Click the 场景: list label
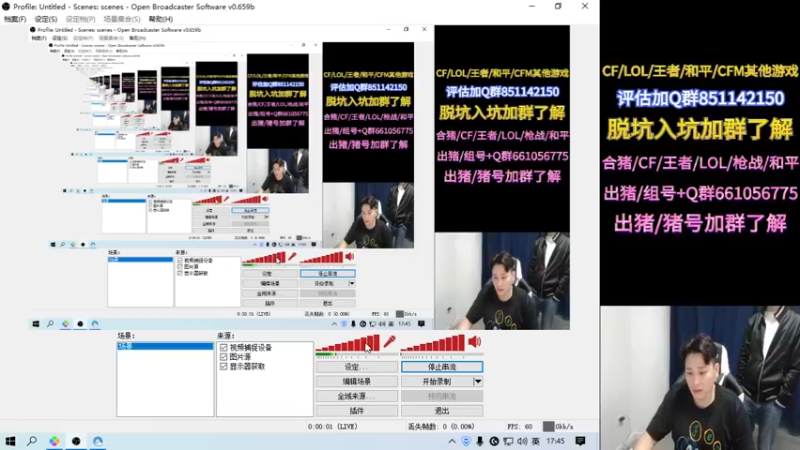 pyautogui.click(x=126, y=336)
